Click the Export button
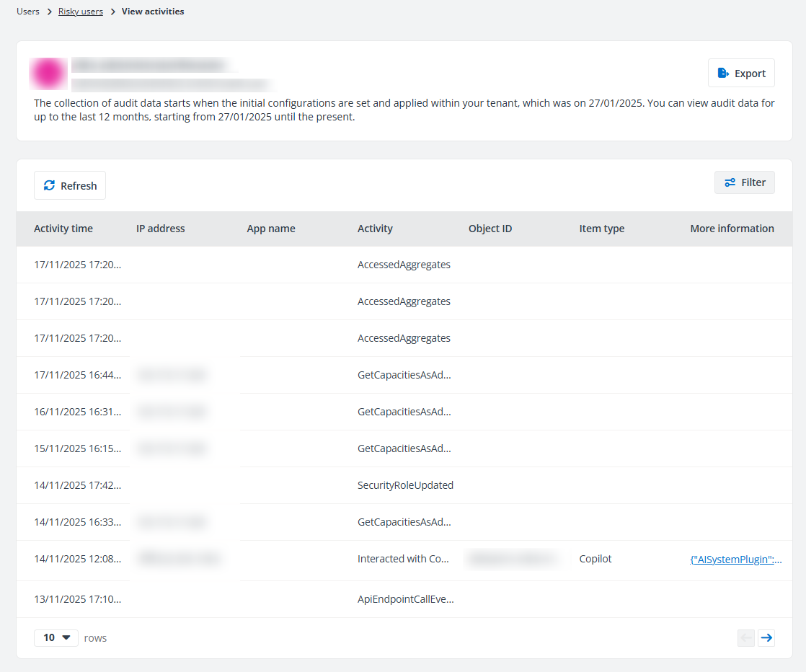This screenshot has height=672, width=806. click(x=741, y=73)
